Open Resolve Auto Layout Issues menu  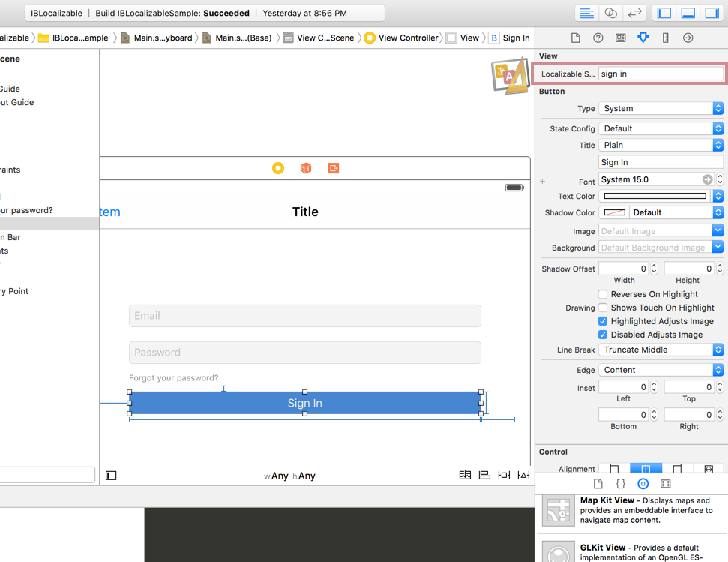tap(523, 475)
